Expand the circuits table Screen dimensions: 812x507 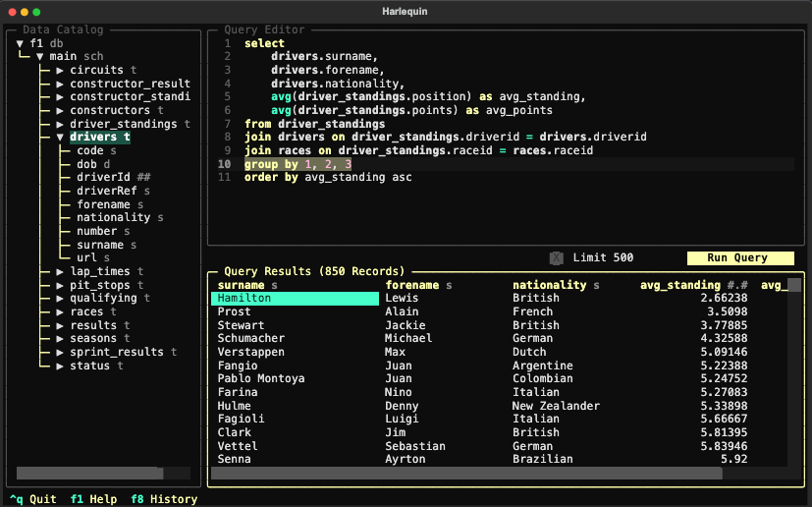pyautogui.click(x=60, y=70)
